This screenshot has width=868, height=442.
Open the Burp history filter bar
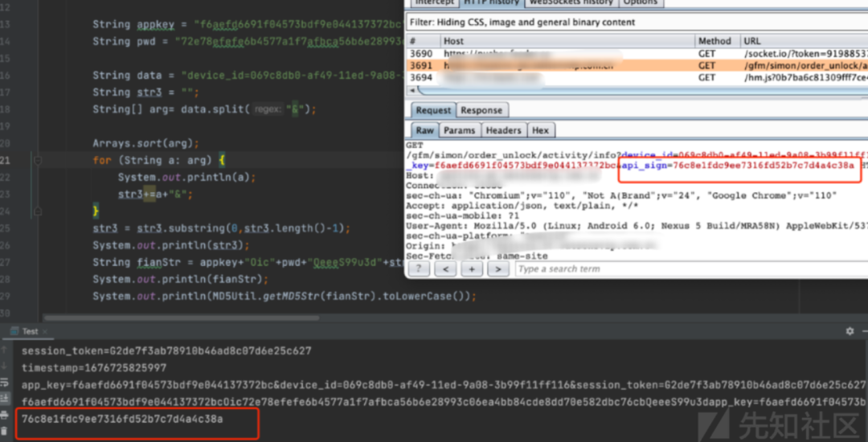tap(637, 23)
